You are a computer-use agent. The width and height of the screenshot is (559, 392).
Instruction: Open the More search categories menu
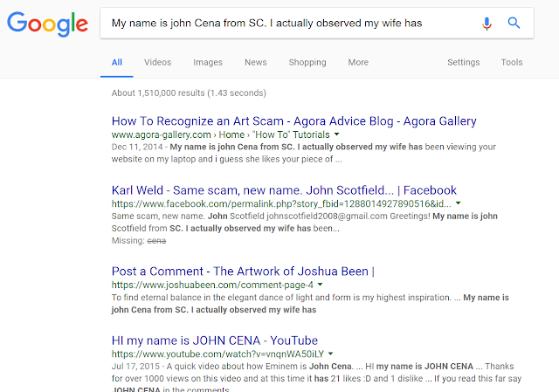358,62
